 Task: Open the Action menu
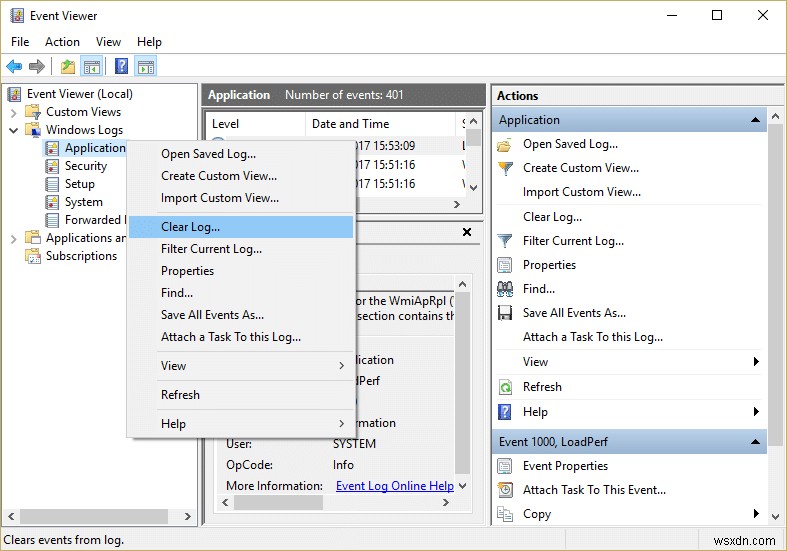62,42
